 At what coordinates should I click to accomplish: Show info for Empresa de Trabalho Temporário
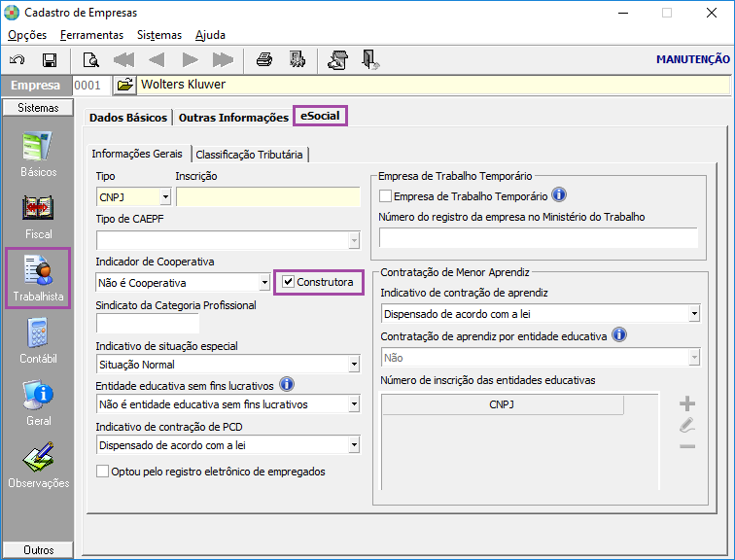[x=559, y=194]
